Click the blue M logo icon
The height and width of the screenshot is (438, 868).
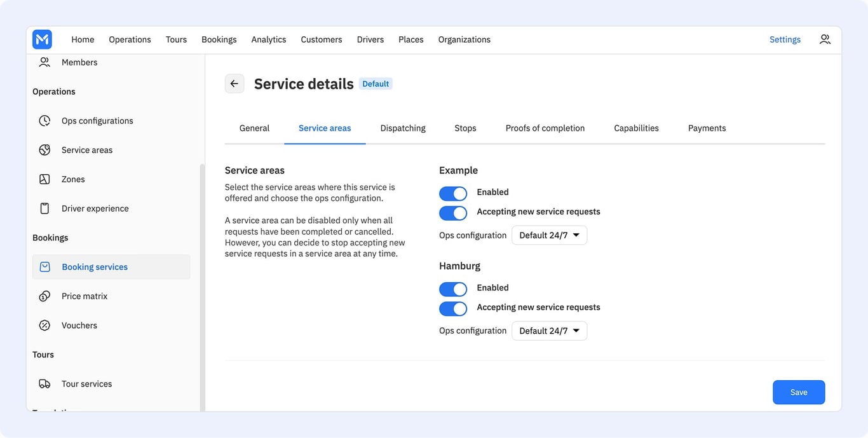click(x=42, y=39)
